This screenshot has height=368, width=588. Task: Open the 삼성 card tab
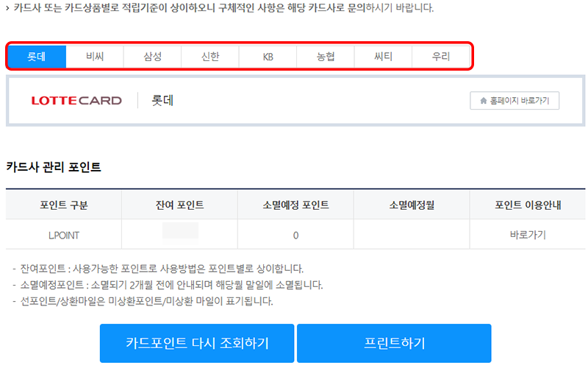tap(153, 57)
